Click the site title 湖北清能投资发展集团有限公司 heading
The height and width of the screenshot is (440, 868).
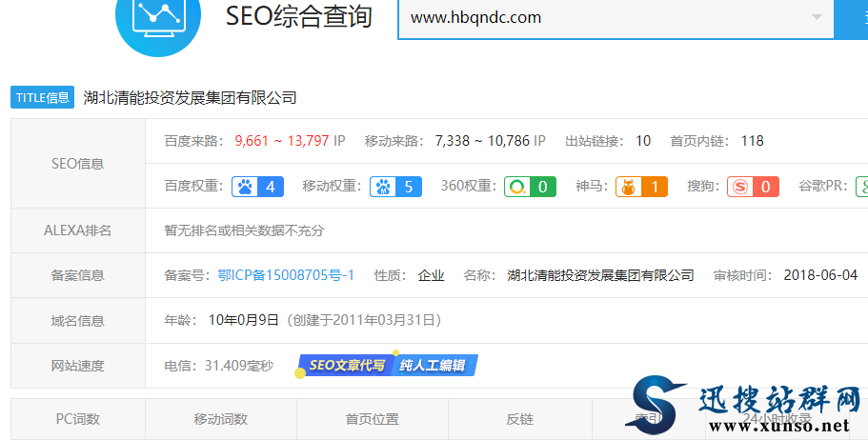[x=190, y=98]
